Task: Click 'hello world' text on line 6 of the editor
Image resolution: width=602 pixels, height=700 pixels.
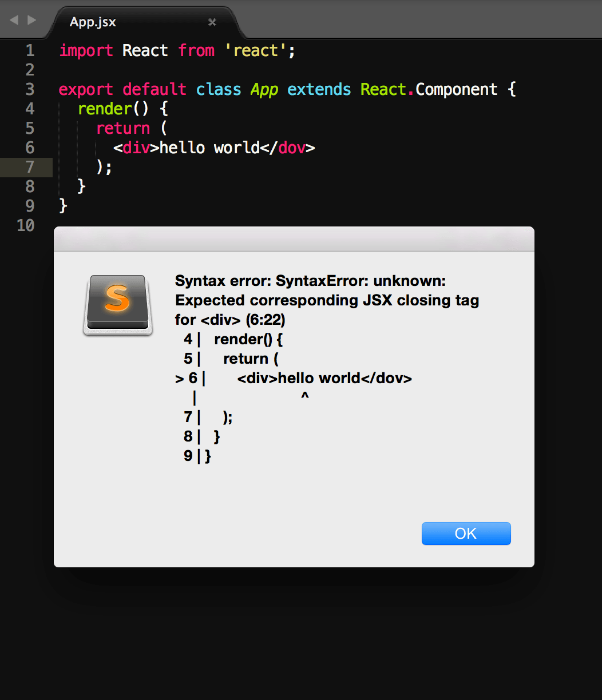Action: 209,148
